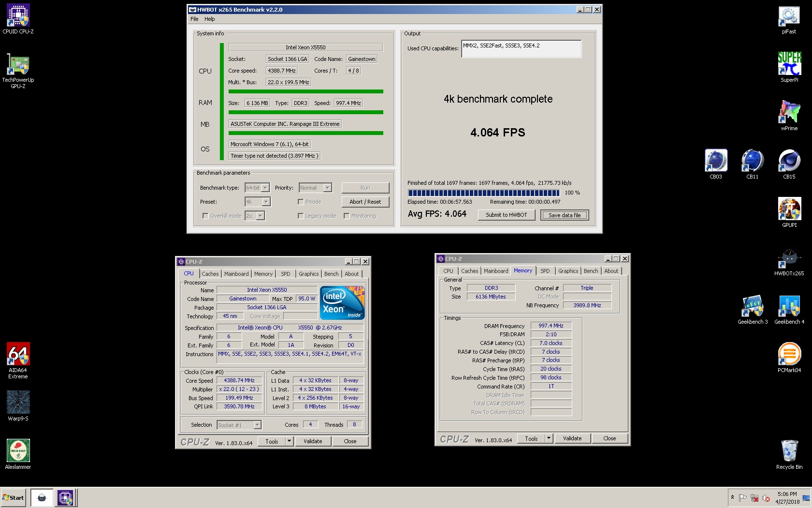Screen dimensions: 812x508
Task: Expand Tools arrow in left CPU-Z window
Action: tap(289, 441)
